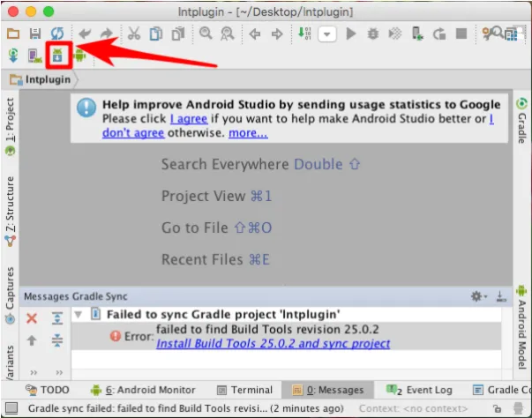532x418 pixels.
Task: Click Expand All icon in Messages
Action: 57,318
